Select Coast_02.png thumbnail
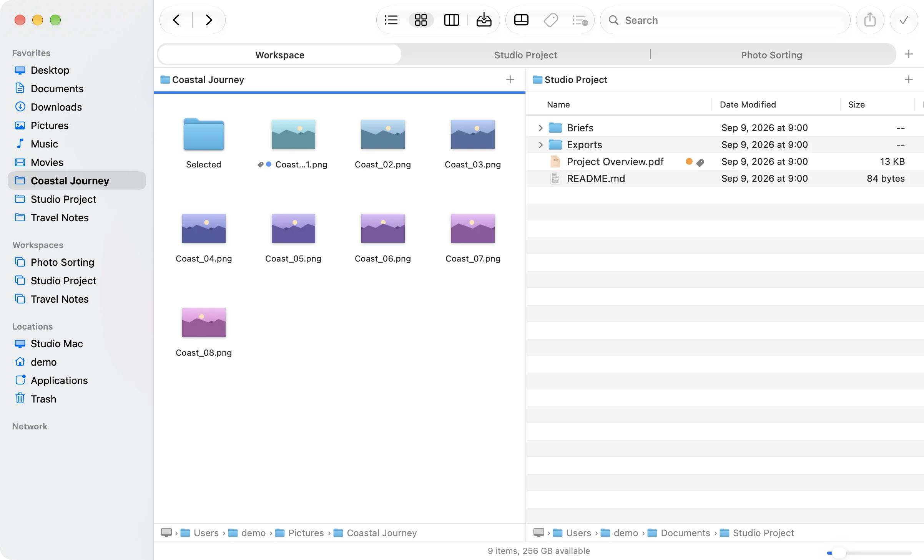This screenshot has height=560, width=924. (383, 134)
